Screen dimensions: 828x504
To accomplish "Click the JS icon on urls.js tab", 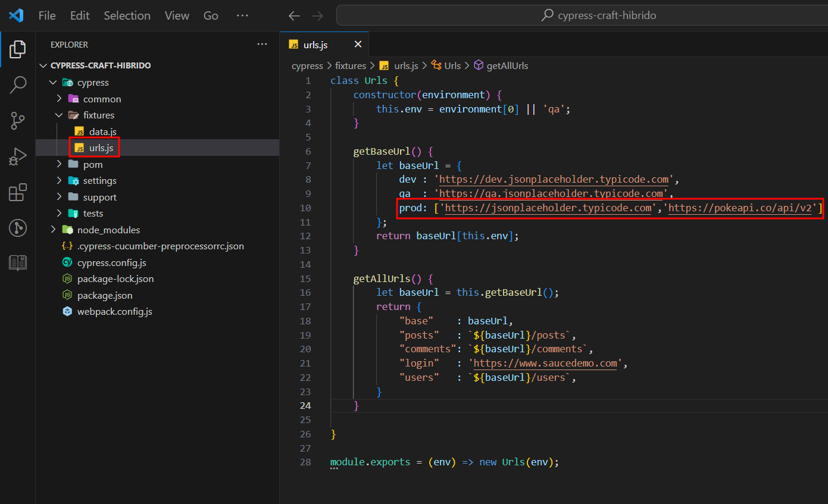I will 293,45.
